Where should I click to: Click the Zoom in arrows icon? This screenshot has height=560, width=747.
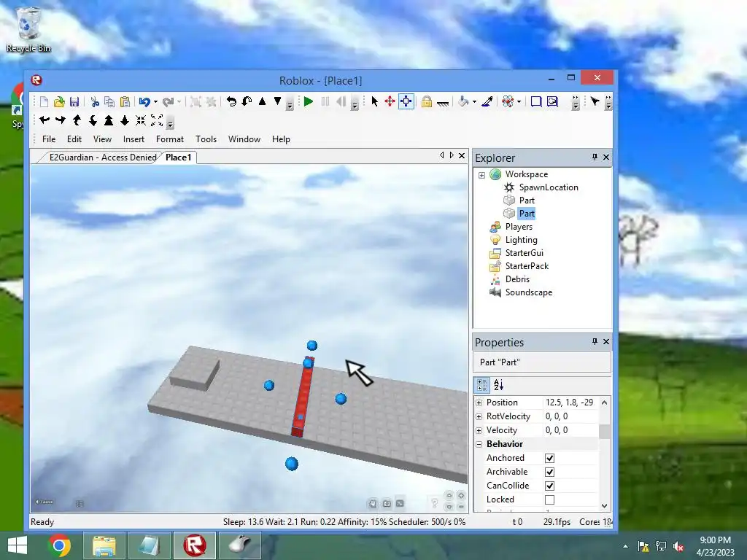click(157, 120)
